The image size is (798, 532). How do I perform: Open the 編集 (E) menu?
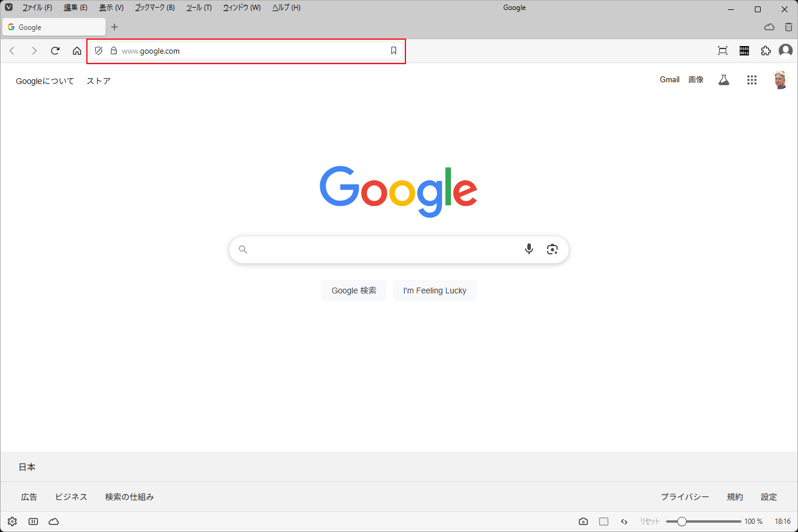[x=76, y=8]
